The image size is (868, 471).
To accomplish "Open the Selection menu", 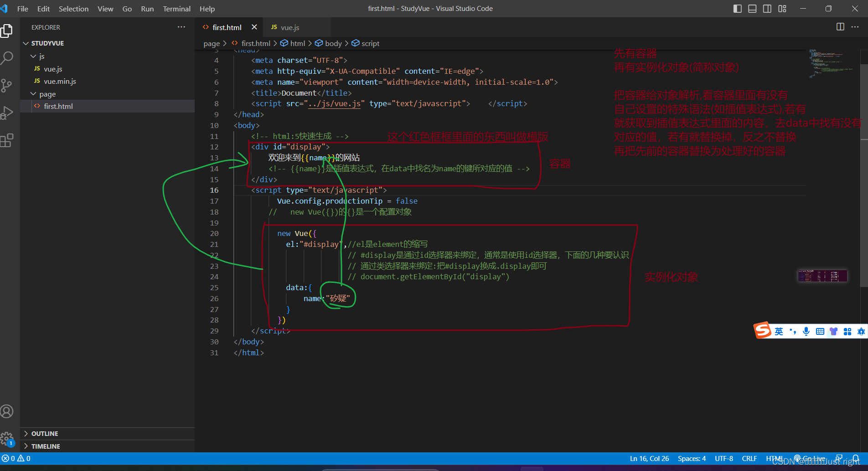I will click(73, 9).
